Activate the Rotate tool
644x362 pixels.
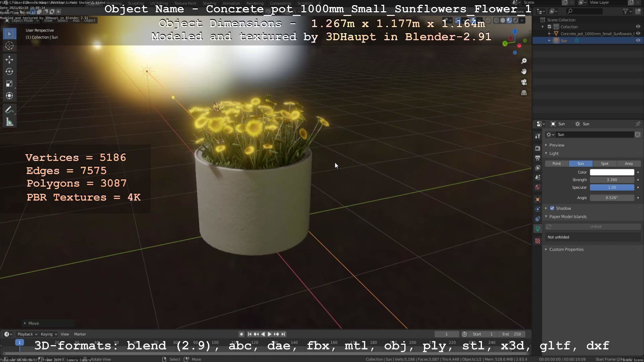point(9,72)
